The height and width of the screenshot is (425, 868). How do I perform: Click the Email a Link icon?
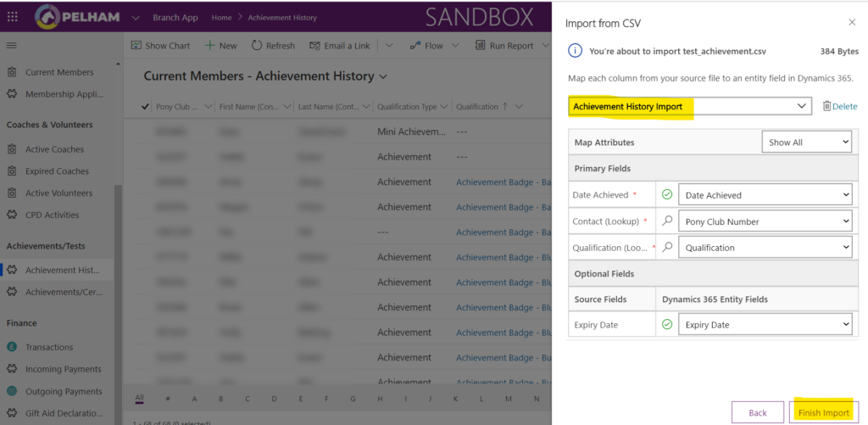point(314,46)
